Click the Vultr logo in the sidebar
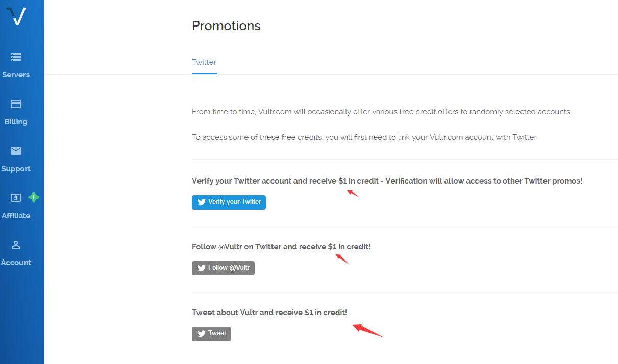Viewport: 618px width, 364px height. tap(16, 16)
